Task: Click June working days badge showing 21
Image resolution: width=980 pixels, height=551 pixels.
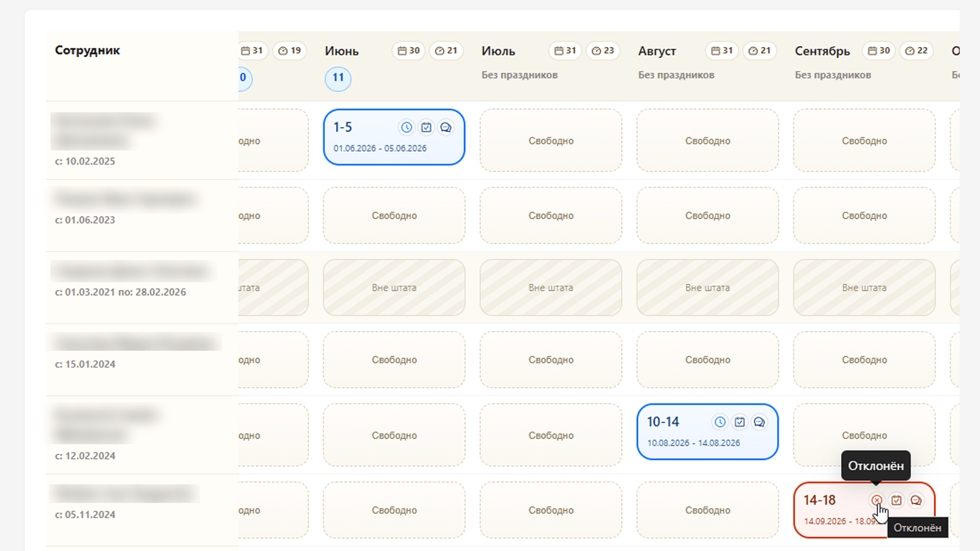Action: [446, 51]
